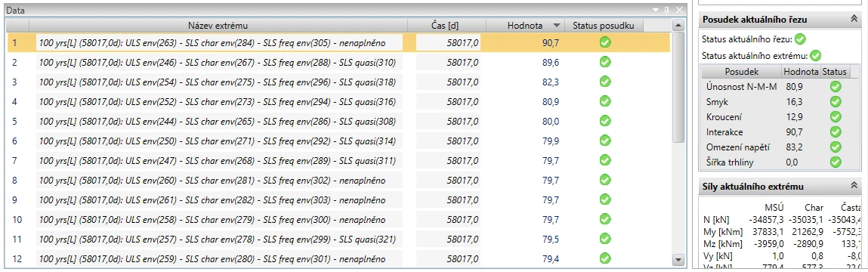Click the Status aktuálního řezu check icon
The height and width of the screenshot is (272, 868).
(800, 39)
